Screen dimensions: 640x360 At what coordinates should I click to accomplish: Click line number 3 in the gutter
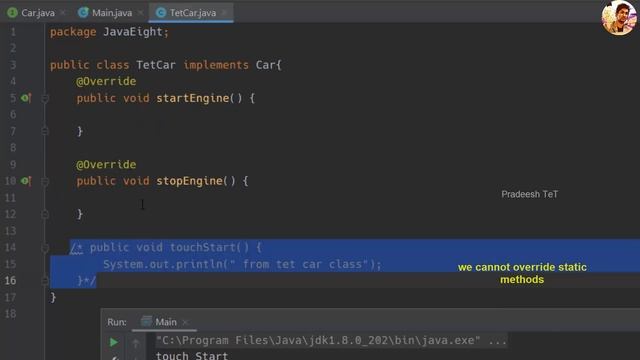(13, 65)
